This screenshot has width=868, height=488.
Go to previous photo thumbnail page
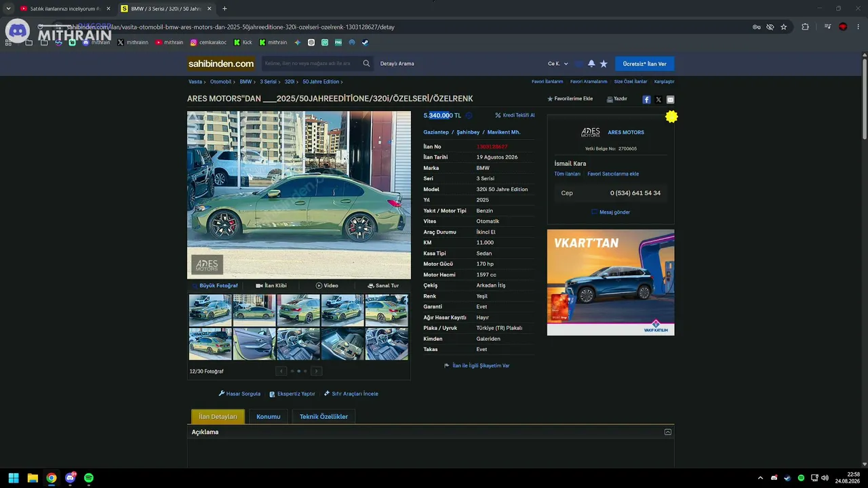coord(281,371)
